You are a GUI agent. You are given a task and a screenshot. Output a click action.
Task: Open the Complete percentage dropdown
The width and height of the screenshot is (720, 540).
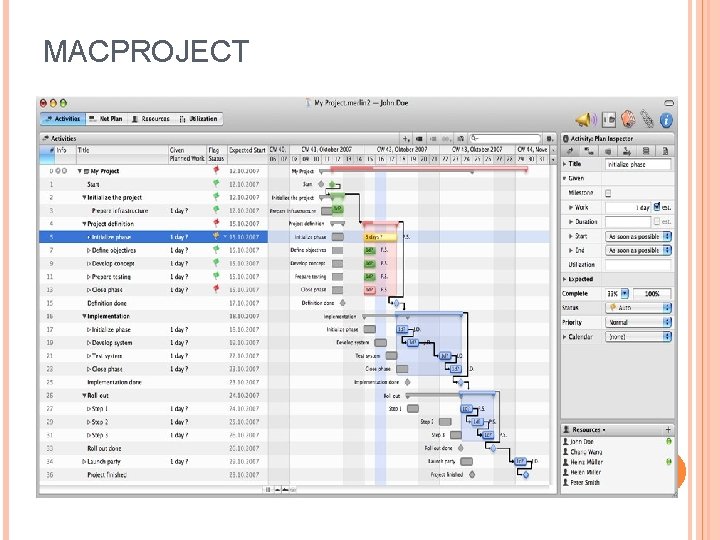[624, 293]
